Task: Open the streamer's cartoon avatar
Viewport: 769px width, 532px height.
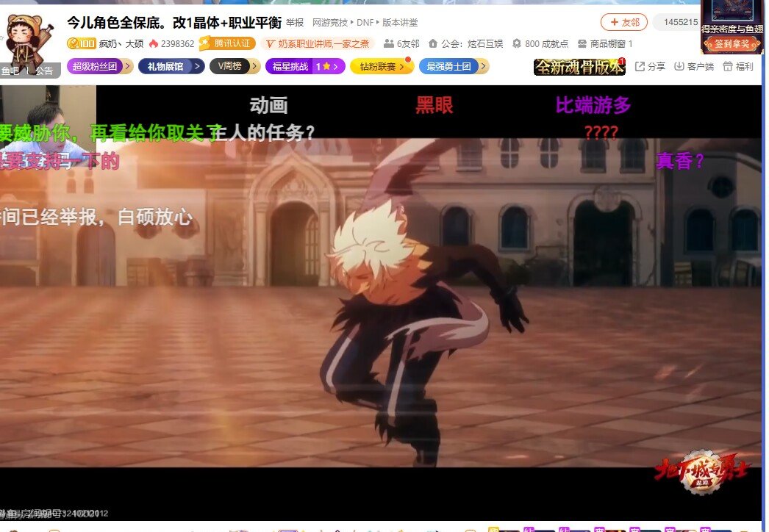Action: pos(28,39)
